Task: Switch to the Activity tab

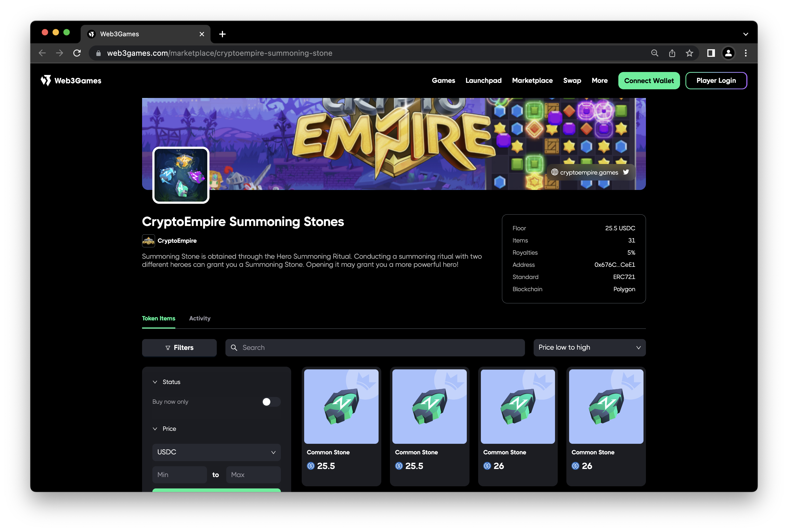Action: pos(200,318)
